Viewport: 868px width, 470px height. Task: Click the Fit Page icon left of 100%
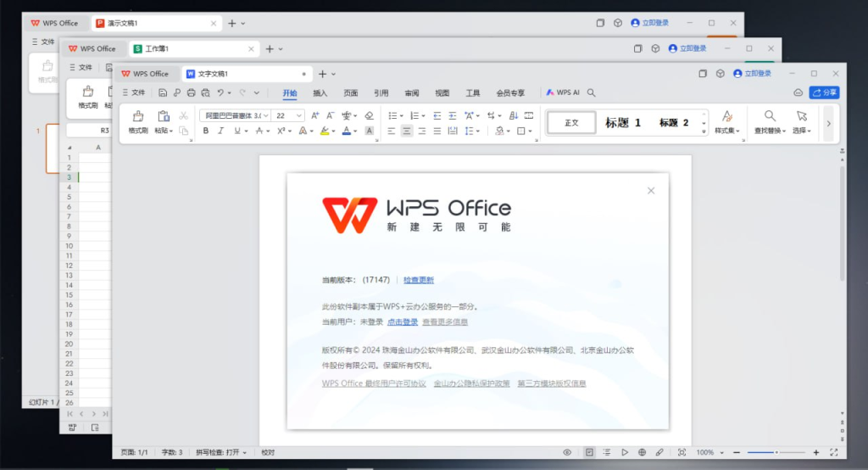click(682, 452)
